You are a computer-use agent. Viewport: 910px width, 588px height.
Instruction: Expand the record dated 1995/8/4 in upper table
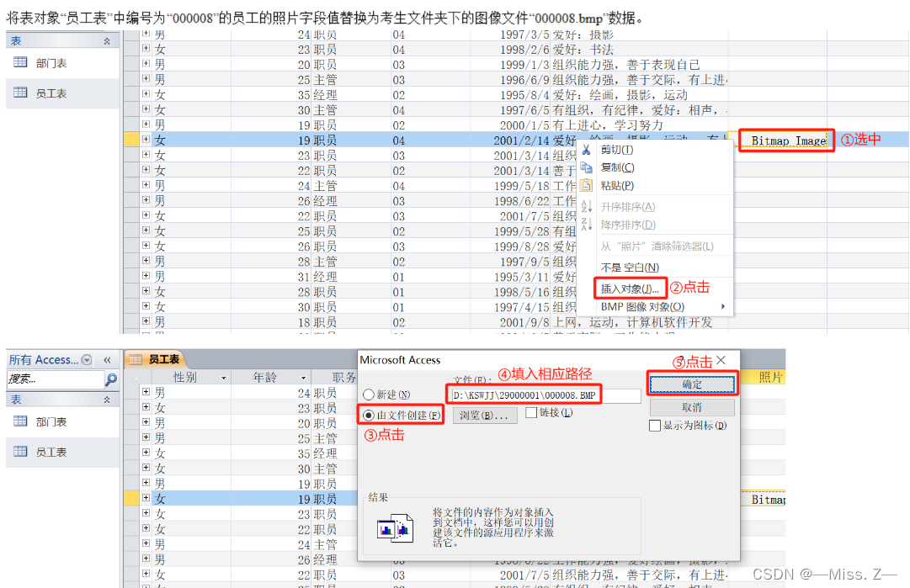pyautogui.click(x=146, y=93)
